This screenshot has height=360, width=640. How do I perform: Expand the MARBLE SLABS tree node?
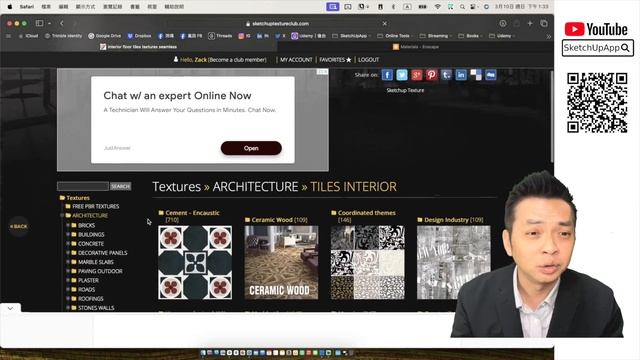click(68, 262)
